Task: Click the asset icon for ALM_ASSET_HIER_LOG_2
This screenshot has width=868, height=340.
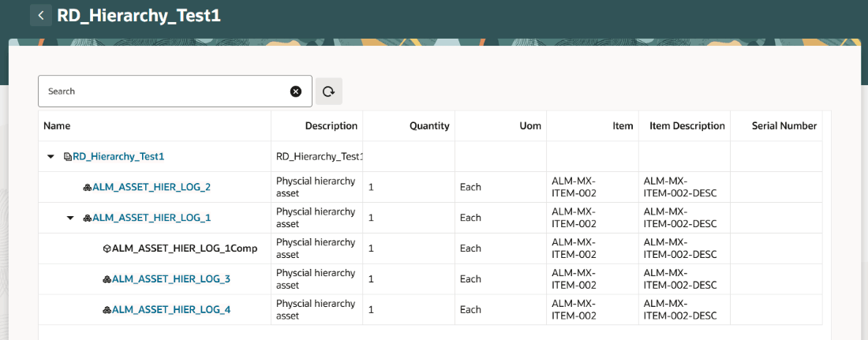Action: pyautogui.click(x=88, y=188)
